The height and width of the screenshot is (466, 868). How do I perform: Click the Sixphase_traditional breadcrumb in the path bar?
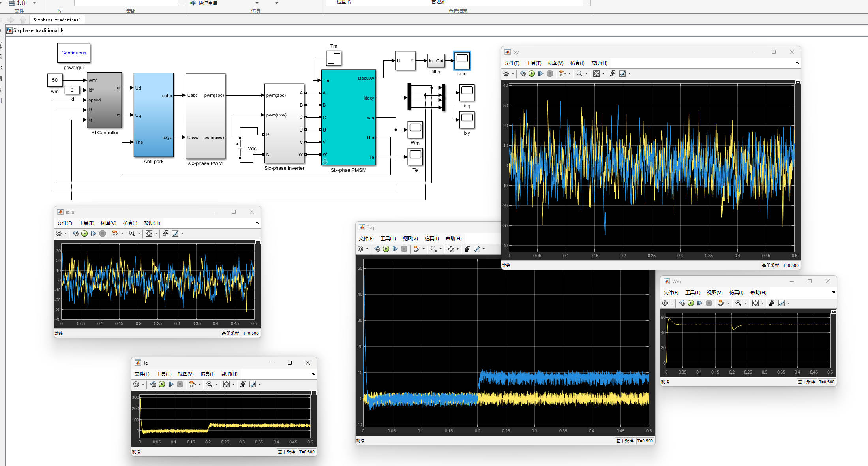click(x=36, y=30)
